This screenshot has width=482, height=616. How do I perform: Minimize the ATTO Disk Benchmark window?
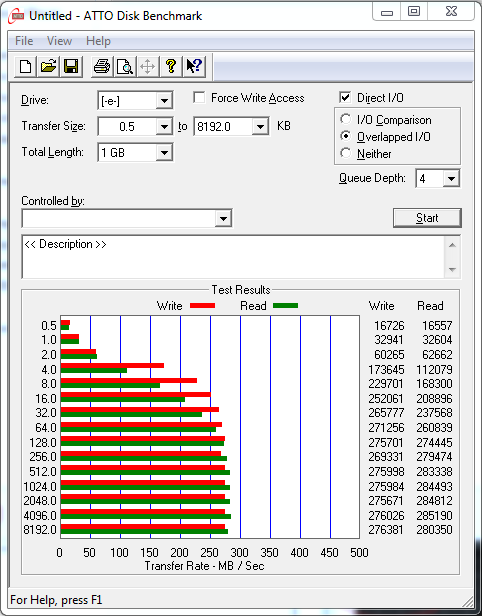[387, 12]
